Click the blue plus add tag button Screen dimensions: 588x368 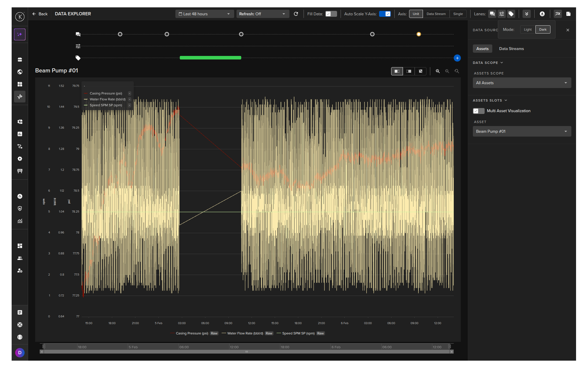click(x=457, y=58)
